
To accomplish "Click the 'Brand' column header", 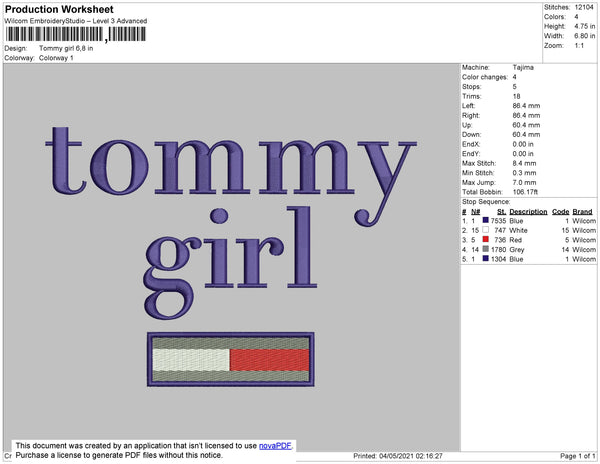I will tap(582, 212).
